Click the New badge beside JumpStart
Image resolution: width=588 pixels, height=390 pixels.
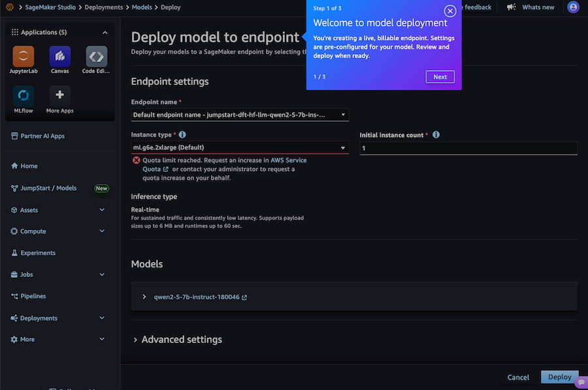pos(101,188)
